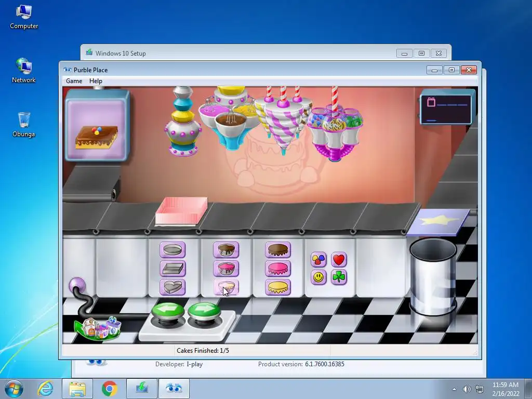Click the network tray icon
Viewport: 532px width, 399px height.
pos(480,389)
